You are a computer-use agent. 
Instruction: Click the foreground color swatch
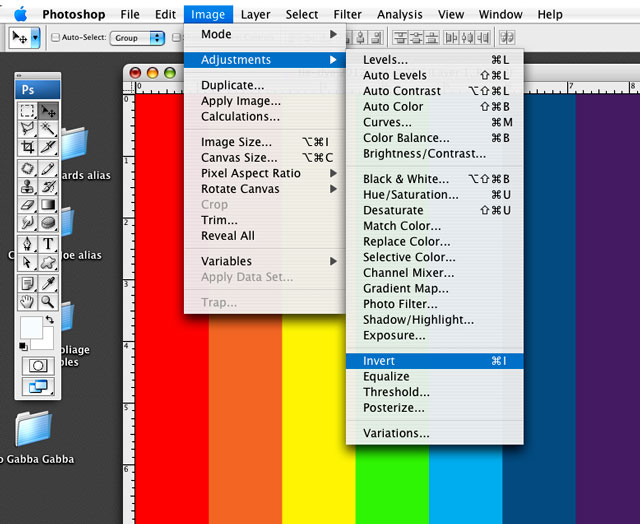[x=32, y=327]
